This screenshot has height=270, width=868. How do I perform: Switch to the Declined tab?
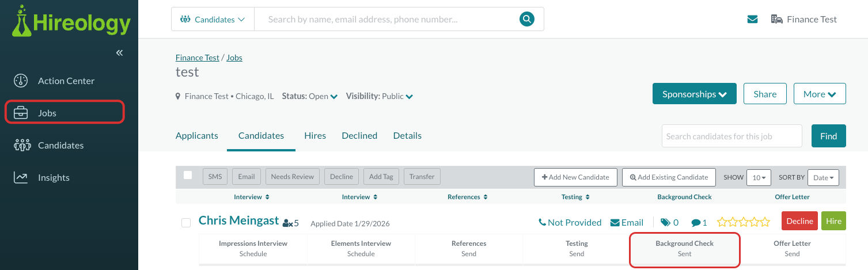(359, 136)
